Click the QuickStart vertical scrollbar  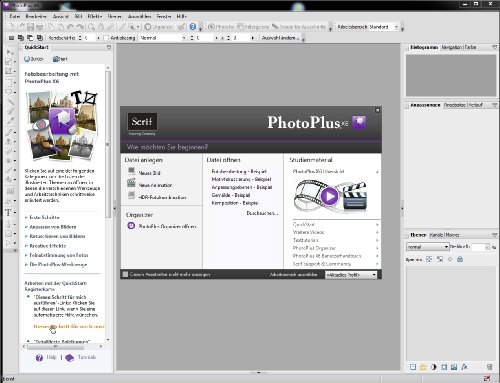click(108, 144)
